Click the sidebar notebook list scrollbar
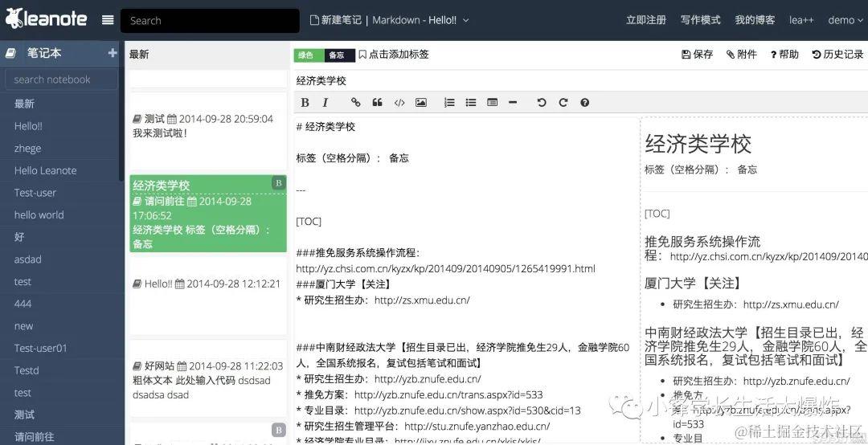The image size is (868, 445). pyautogui.click(x=122, y=111)
